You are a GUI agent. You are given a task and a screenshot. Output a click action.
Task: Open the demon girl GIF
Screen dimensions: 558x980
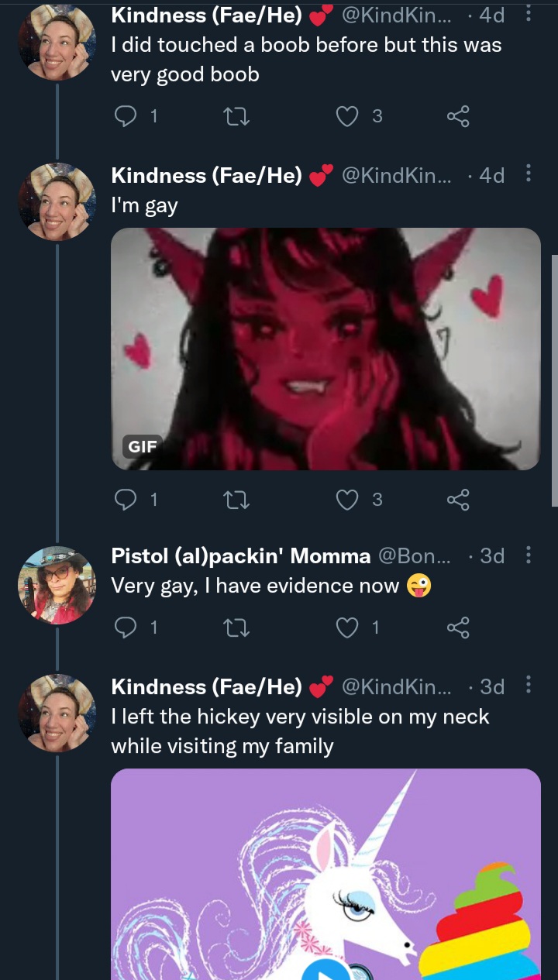pyautogui.click(x=325, y=349)
